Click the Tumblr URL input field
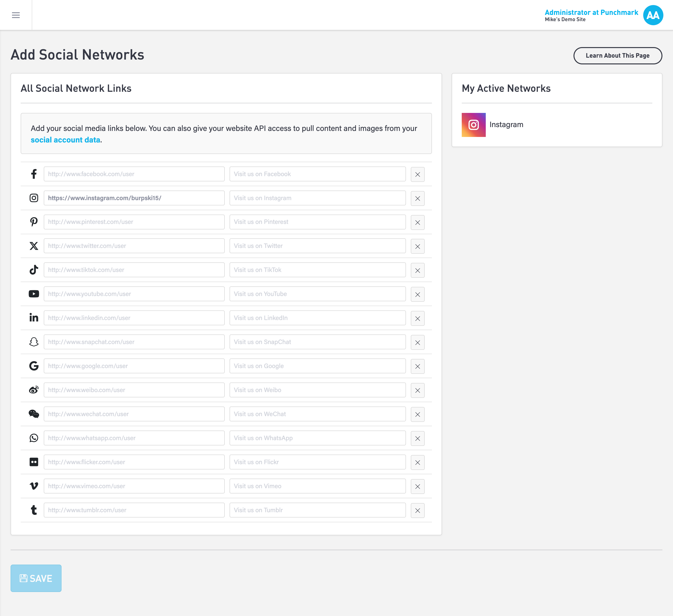This screenshot has height=616, width=673. click(x=134, y=510)
